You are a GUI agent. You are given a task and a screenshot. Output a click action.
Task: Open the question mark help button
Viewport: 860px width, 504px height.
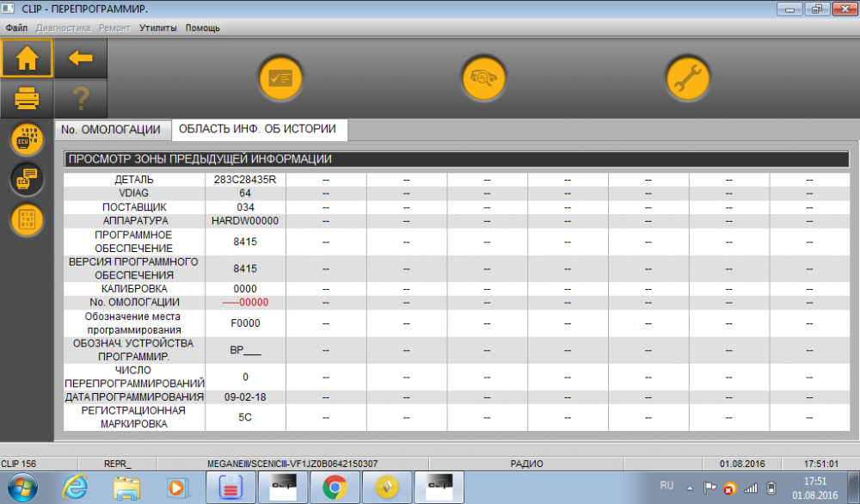click(81, 98)
